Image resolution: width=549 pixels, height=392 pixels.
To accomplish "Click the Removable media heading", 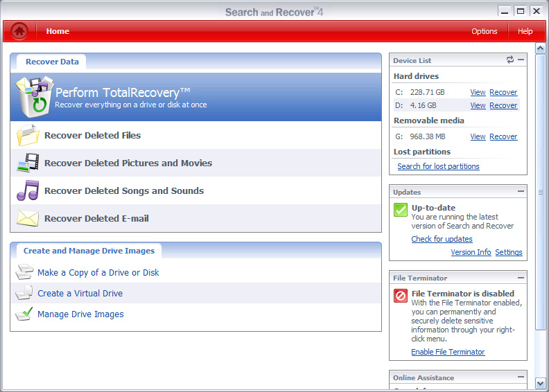I will [428, 121].
